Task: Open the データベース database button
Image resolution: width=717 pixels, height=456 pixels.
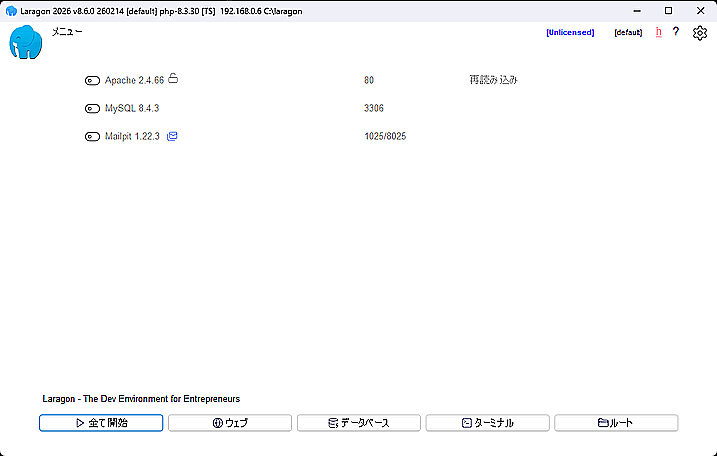Action: [x=358, y=423]
